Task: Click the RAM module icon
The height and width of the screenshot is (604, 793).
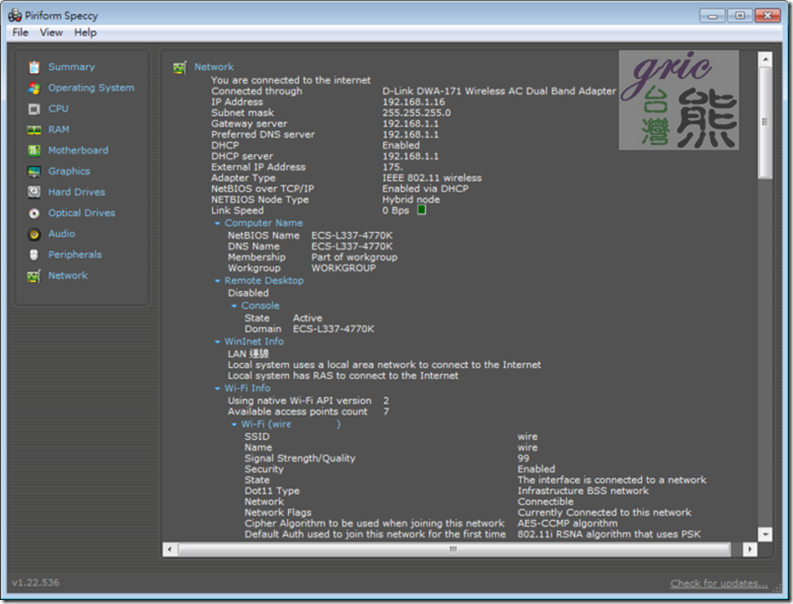Action: click(x=34, y=130)
